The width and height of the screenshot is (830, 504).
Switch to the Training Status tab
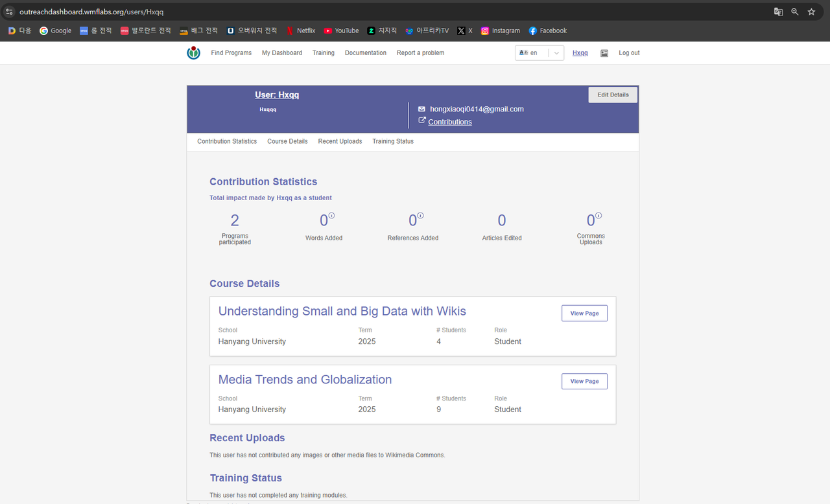pos(393,141)
